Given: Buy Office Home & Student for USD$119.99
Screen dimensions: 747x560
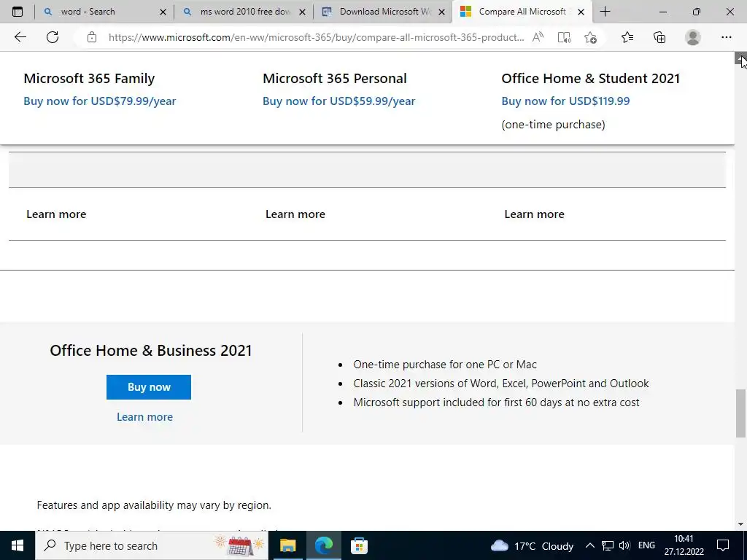Looking at the screenshot, I should coord(565,101).
